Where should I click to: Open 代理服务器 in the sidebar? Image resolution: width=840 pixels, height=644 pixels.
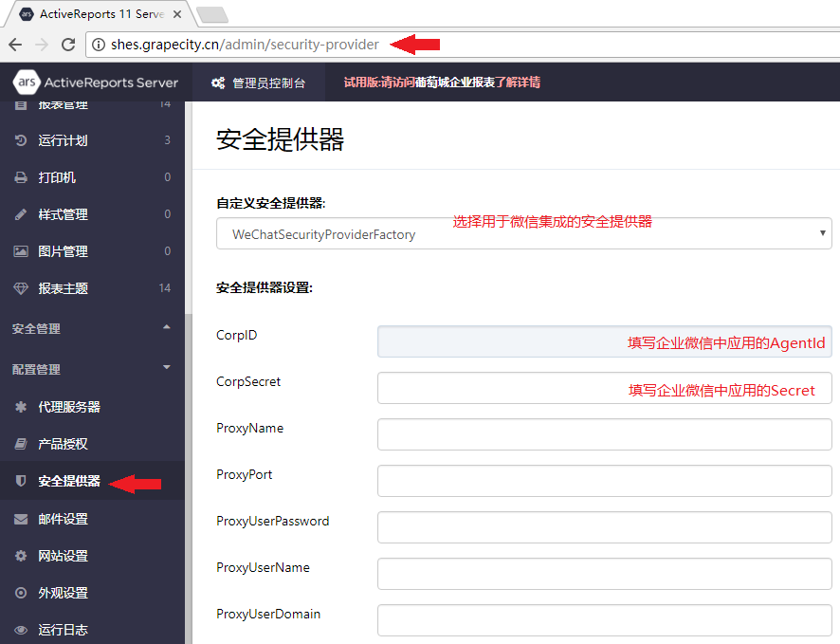click(69, 407)
